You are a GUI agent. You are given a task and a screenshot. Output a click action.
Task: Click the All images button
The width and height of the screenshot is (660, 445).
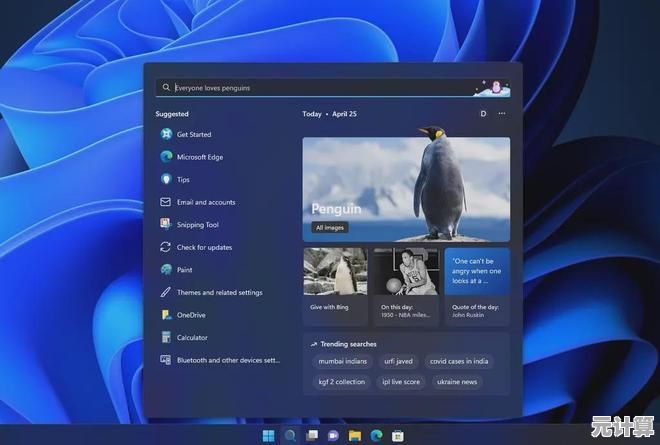[x=329, y=228]
